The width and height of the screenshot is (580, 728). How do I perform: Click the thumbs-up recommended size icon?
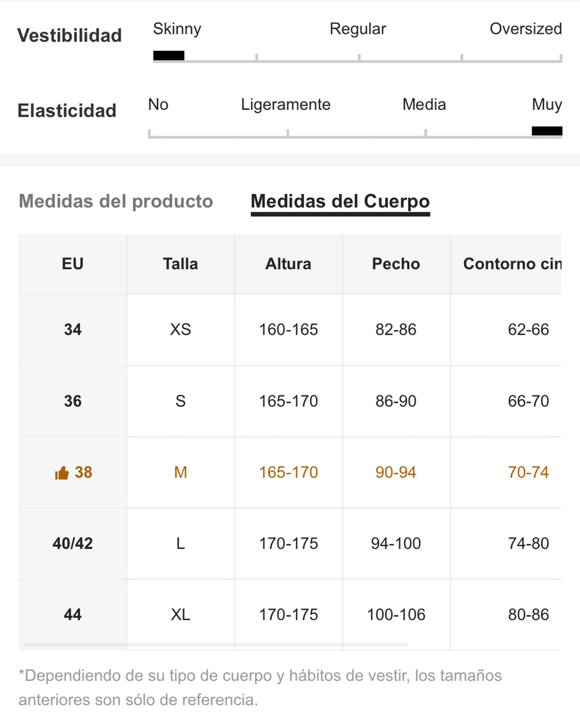tap(61, 473)
